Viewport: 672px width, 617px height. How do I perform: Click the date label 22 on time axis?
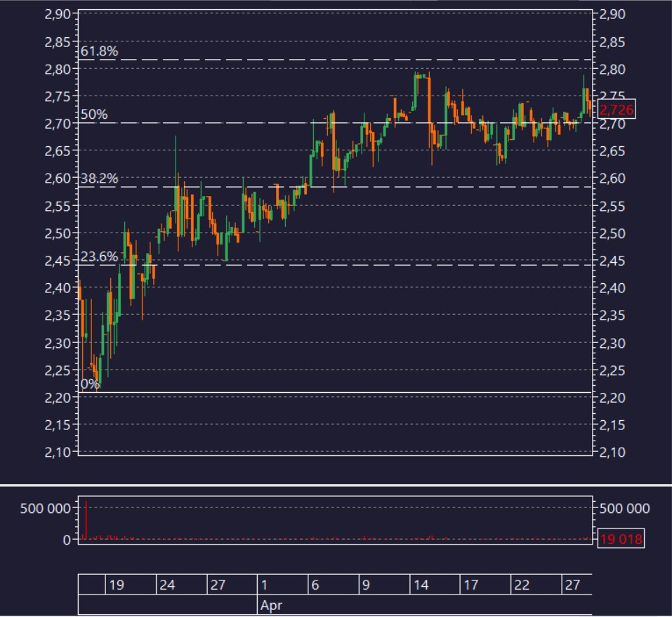click(522, 585)
